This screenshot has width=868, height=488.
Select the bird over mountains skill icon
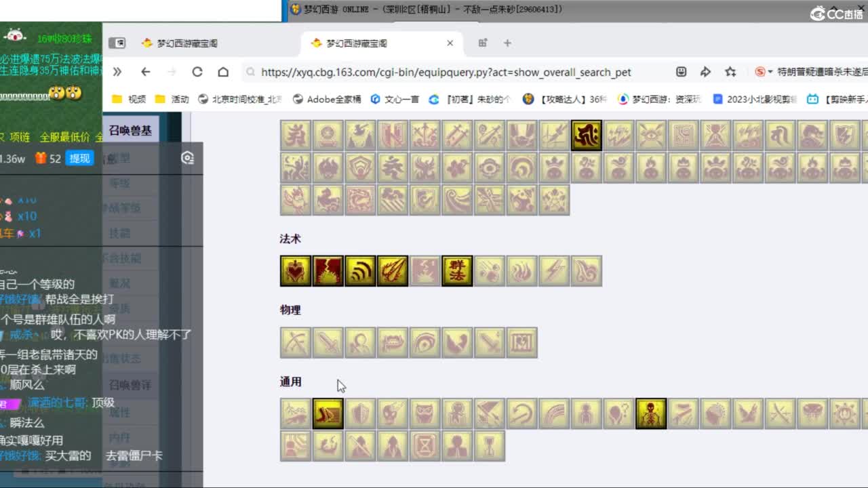[x=360, y=136]
